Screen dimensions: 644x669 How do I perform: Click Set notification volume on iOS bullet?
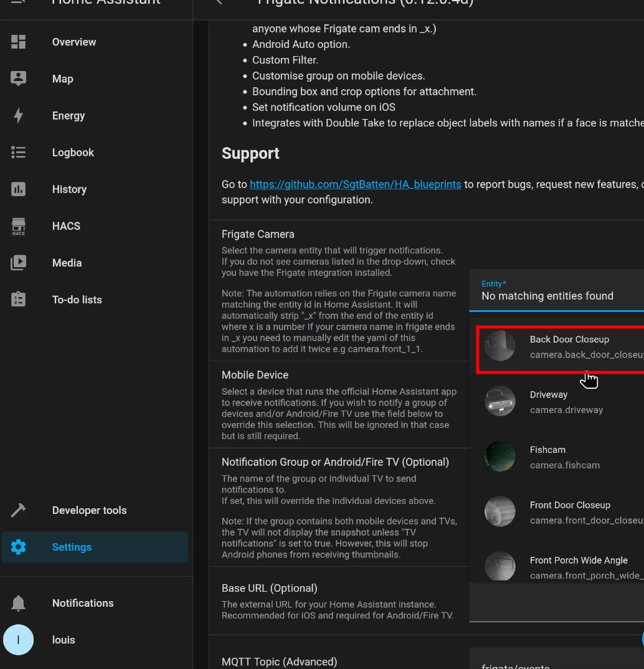tap(324, 107)
